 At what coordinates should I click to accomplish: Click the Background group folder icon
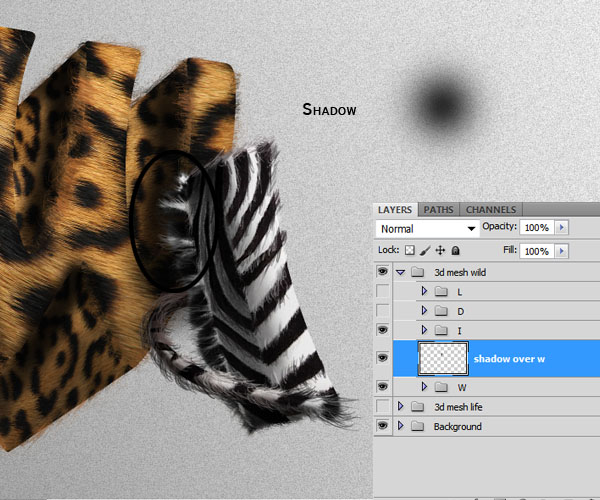click(x=417, y=426)
